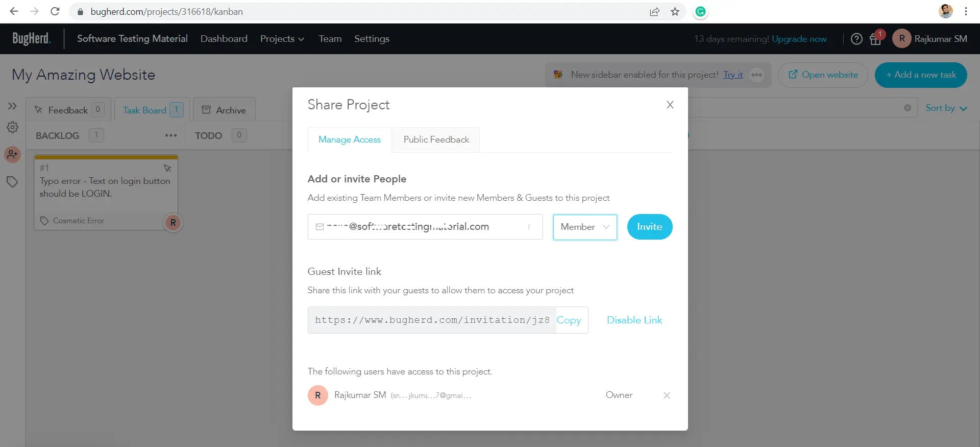Screen dimensions: 980x447
Task: Open the Chrome three-dot menu
Action: [x=966, y=11]
